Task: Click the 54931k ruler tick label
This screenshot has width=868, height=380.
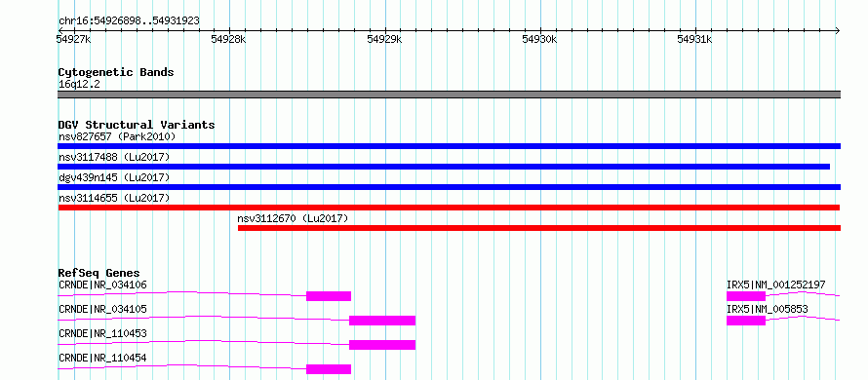Action: click(x=694, y=40)
